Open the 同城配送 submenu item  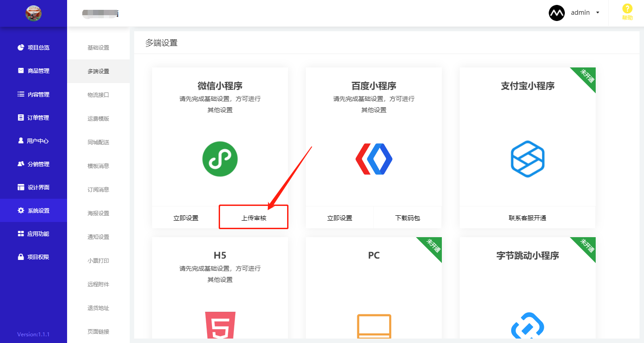point(98,142)
